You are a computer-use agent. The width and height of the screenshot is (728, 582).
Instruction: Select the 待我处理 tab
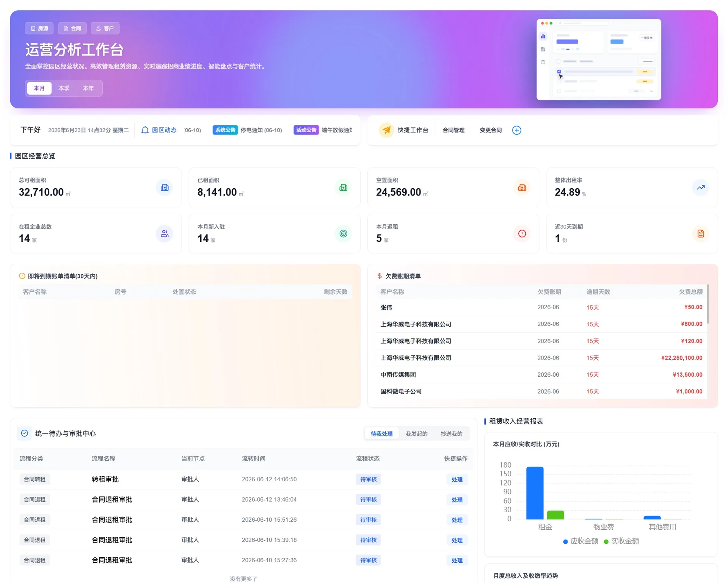381,434
